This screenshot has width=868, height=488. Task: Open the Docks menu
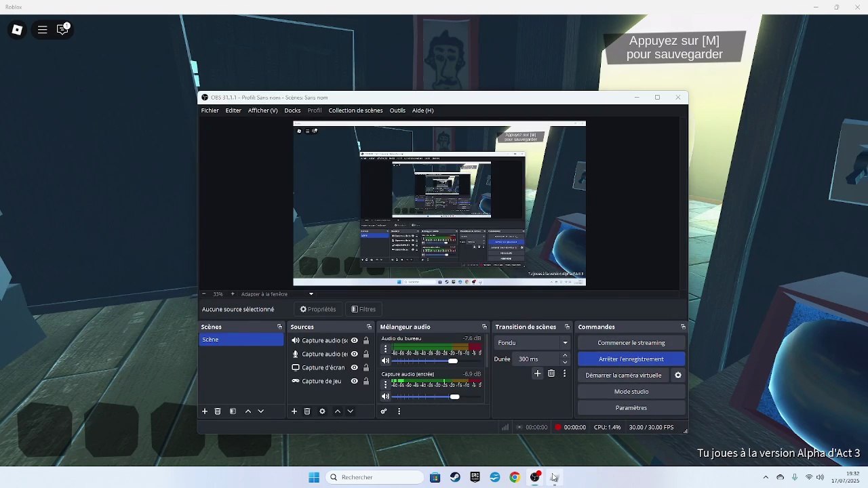[x=292, y=110]
